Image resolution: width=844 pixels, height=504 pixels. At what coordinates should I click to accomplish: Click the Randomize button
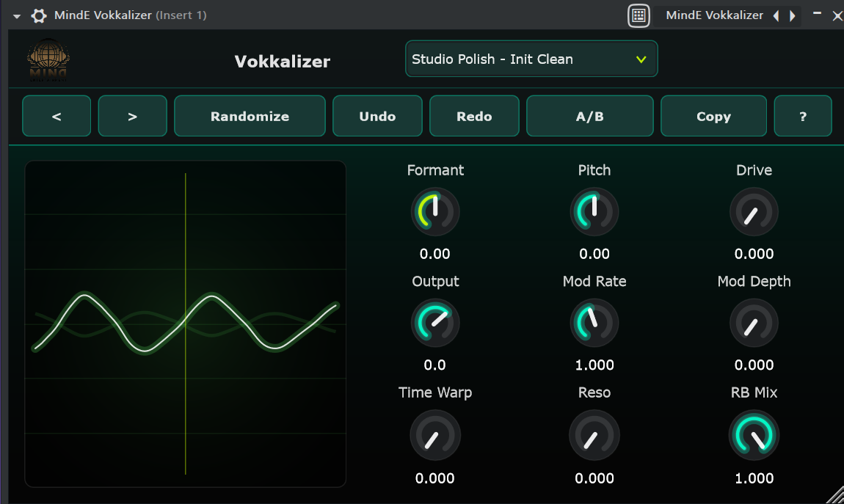pyautogui.click(x=250, y=116)
